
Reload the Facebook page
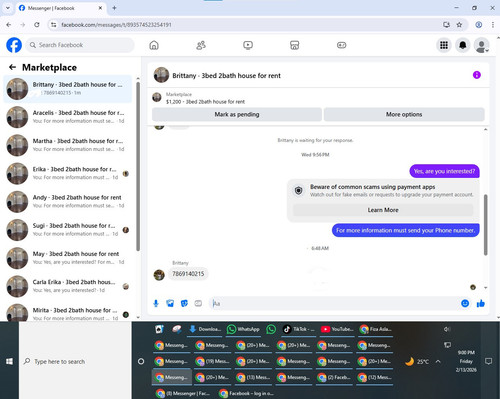37,25
